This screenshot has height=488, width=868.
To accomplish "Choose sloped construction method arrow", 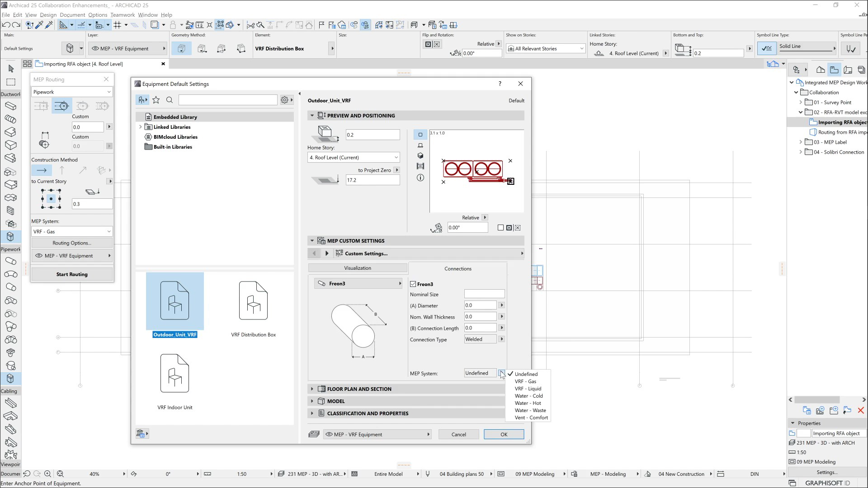I will pos(82,170).
